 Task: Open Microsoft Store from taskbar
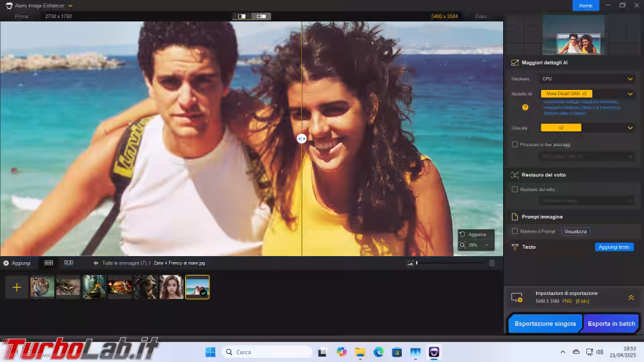[396, 352]
